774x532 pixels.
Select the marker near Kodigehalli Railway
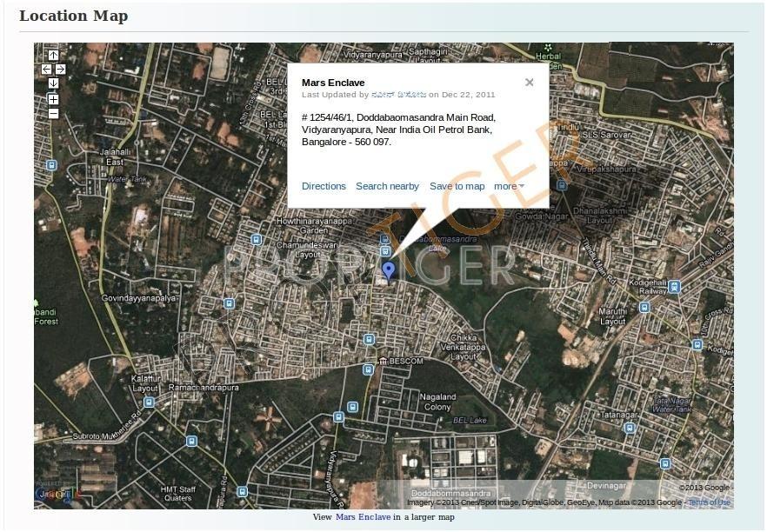pos(673,287)
